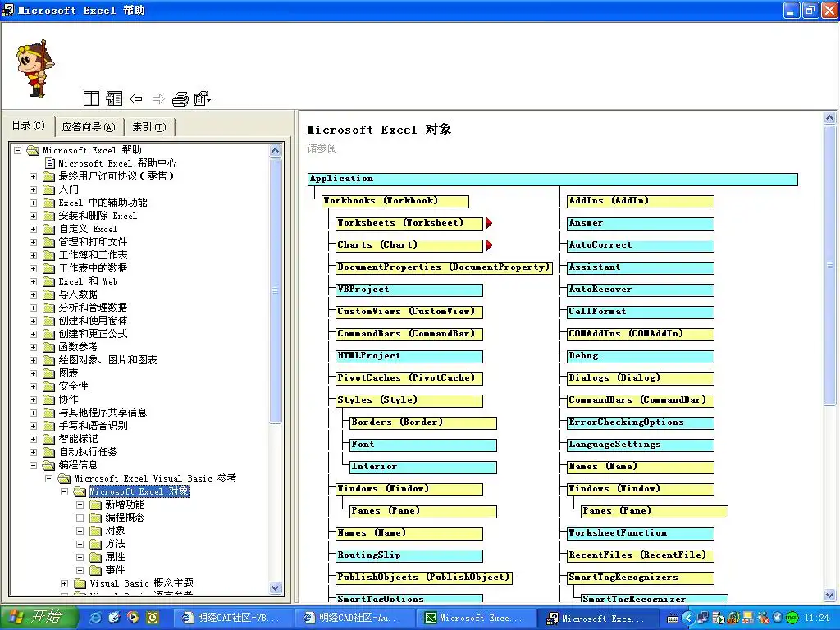The width and height of the screenshot is (840, 630).
Task: Click the open folder icon for 编程信息
Action: [48, 465]
